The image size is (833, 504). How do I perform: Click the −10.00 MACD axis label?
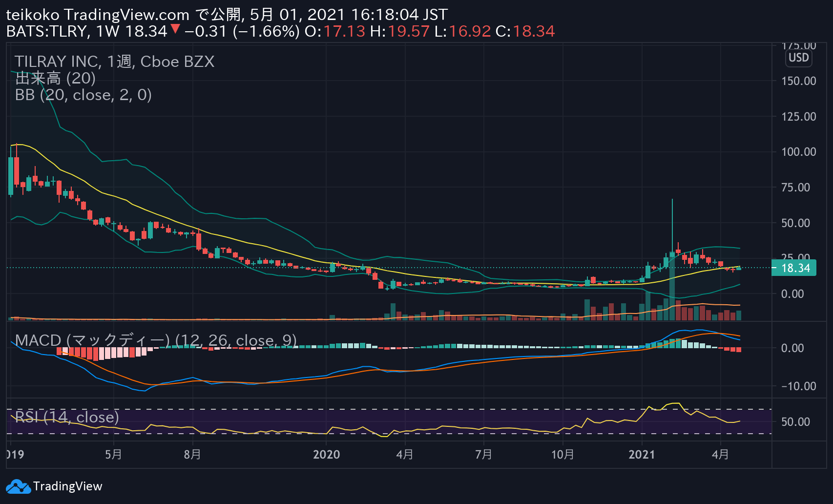point(798,386)
